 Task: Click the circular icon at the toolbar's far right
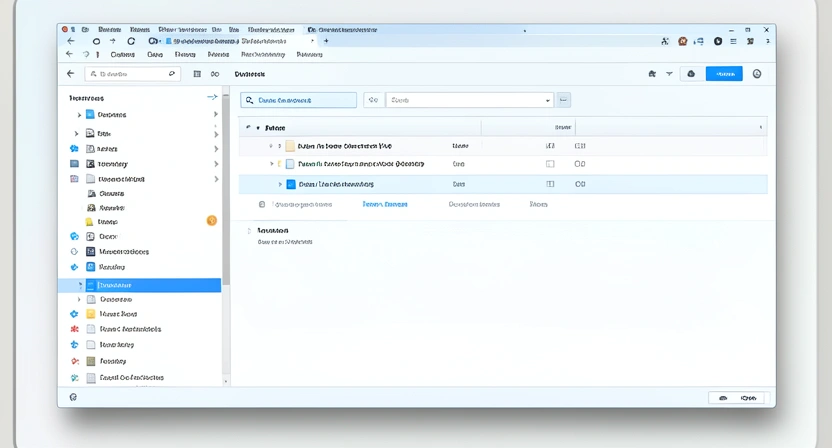[x=757, y=74]
